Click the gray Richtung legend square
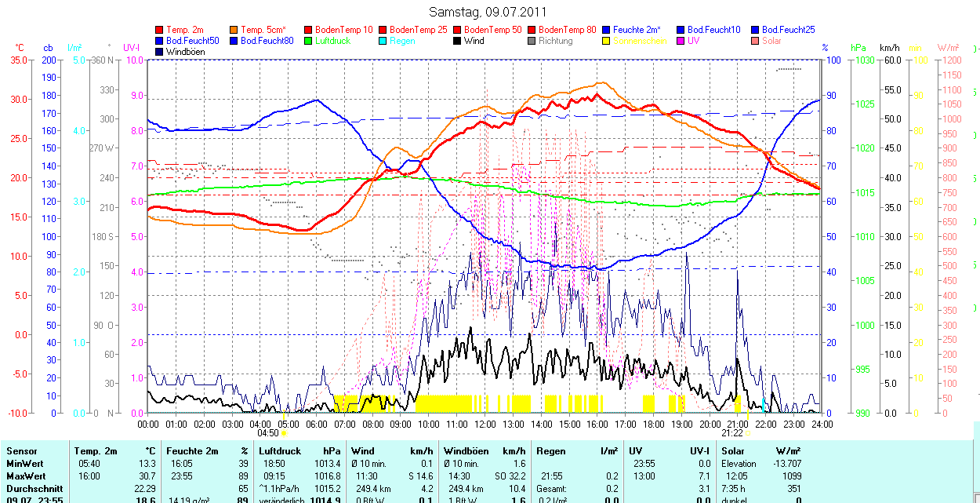This screenshot has height=503, width=980. [532, 41]
